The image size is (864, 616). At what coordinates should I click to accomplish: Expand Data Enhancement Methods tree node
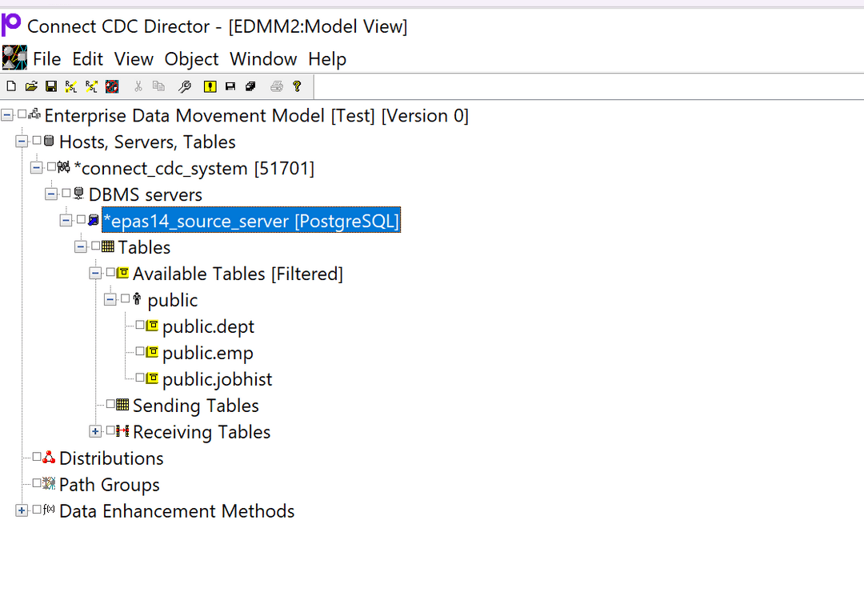click(x=22, y=510)
